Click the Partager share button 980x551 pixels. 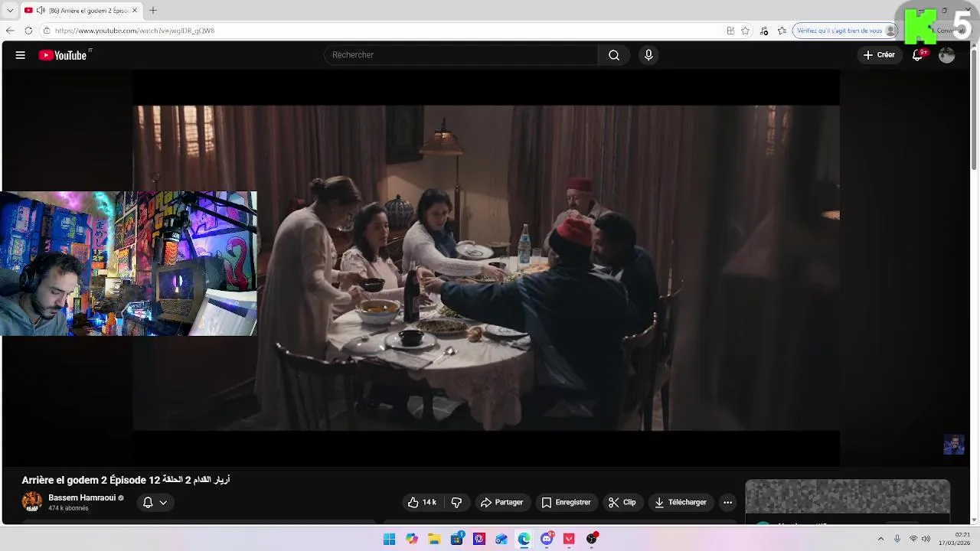[x=501, y=503]
